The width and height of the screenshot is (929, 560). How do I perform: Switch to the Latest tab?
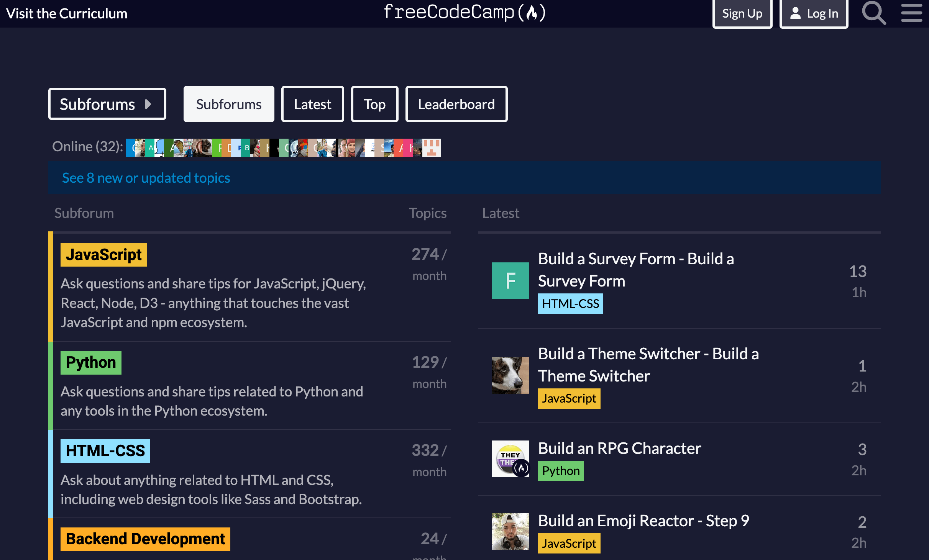312,104
